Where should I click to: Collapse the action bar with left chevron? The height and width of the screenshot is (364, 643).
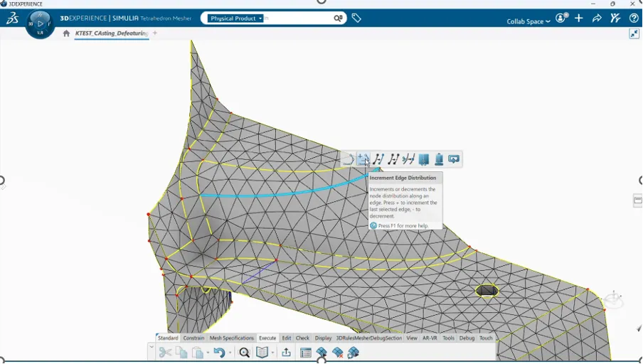tap(152, 348)
